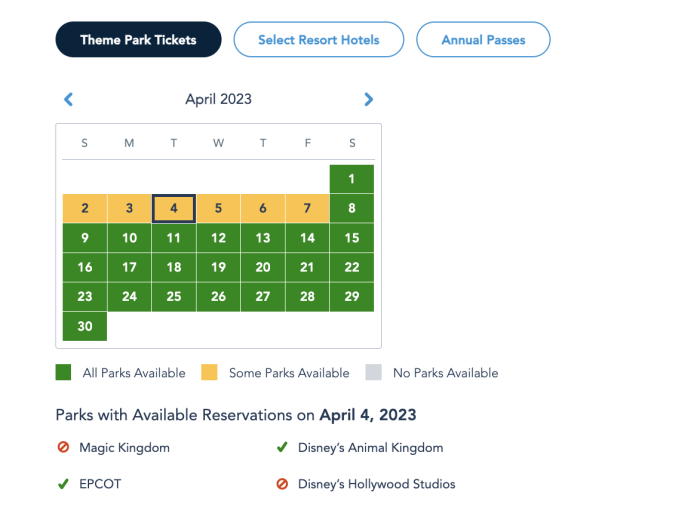Pick April 13 in the calendar
Screen dimensions: 700x511
point(263,238)
